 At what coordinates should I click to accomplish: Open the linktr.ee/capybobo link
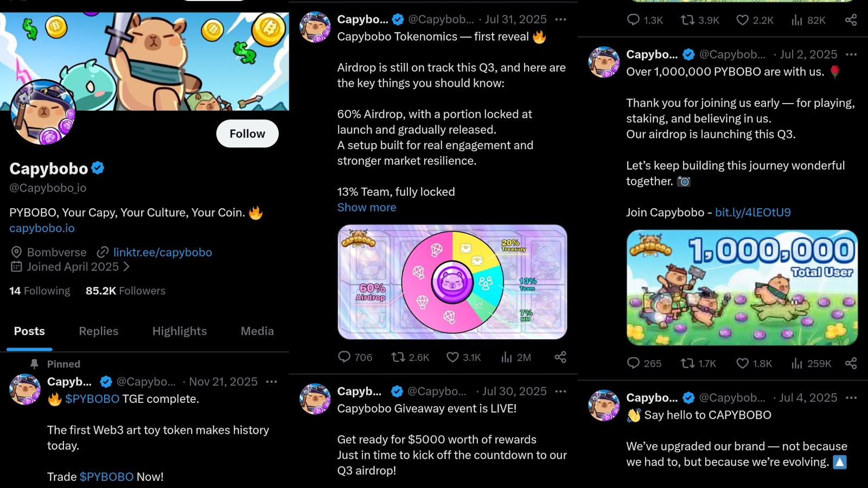pyautogui.click(x=162, y=252)
